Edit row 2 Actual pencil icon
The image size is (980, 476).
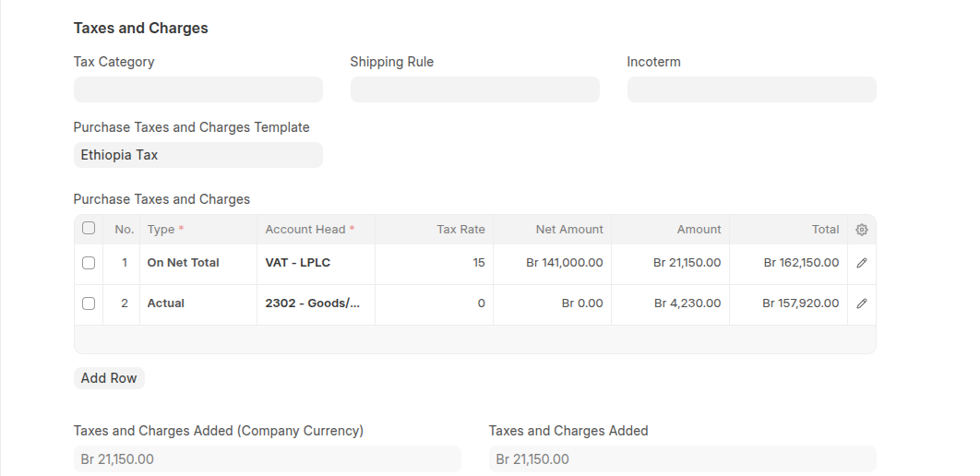(x=861, y=303)
